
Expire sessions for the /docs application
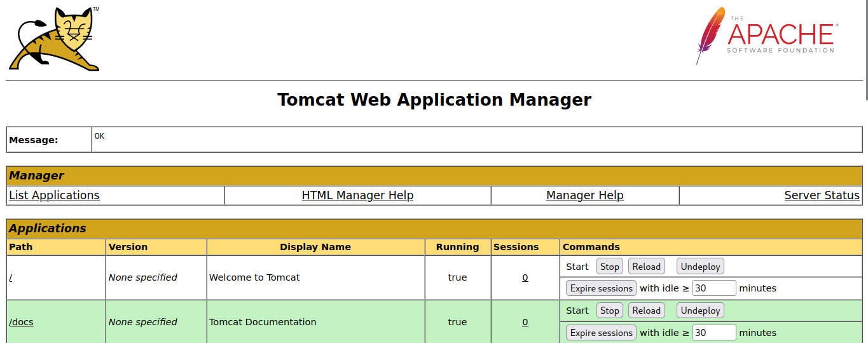coord(601,333)
